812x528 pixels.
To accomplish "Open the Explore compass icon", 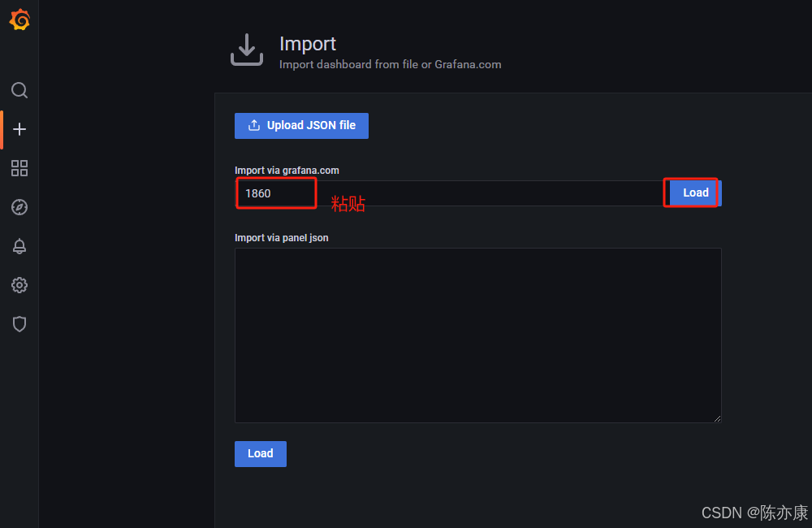I will tap(19, 207).
